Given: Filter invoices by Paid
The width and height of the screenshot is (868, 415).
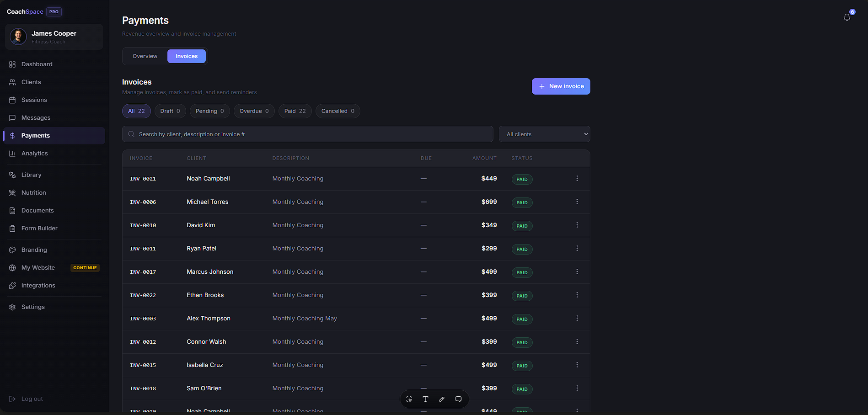Looking at the screenshot, I should [x=295, y=111].
